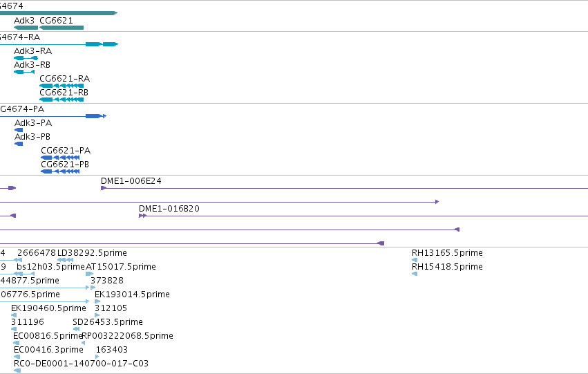Image resolution: width=588 pixels, height=374 pixels.
Task: Click the bs12h03.5prime EST label
Action: pyautogui.click(x=50, y=267)
